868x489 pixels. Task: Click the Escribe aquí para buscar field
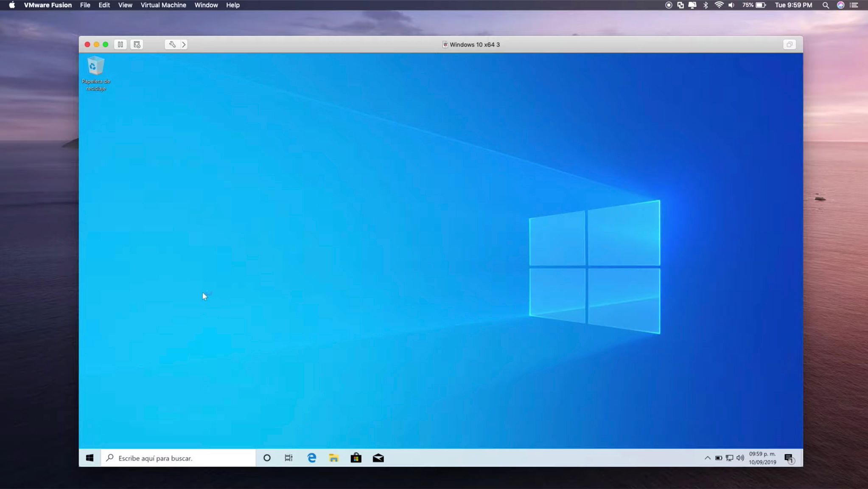coord(178,458)
